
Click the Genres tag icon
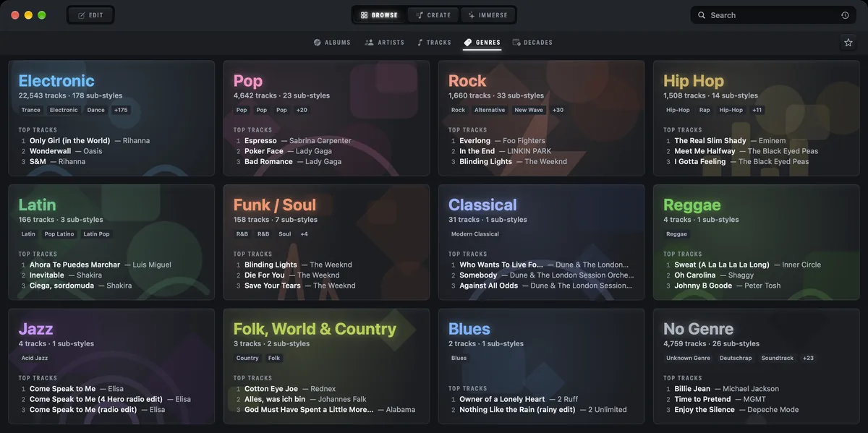pyautogui.click(x=468, y=43)
